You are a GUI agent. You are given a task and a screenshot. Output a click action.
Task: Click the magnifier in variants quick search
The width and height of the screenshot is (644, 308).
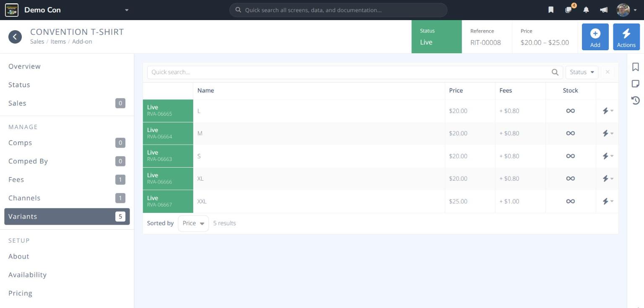[x=555, y=72]
